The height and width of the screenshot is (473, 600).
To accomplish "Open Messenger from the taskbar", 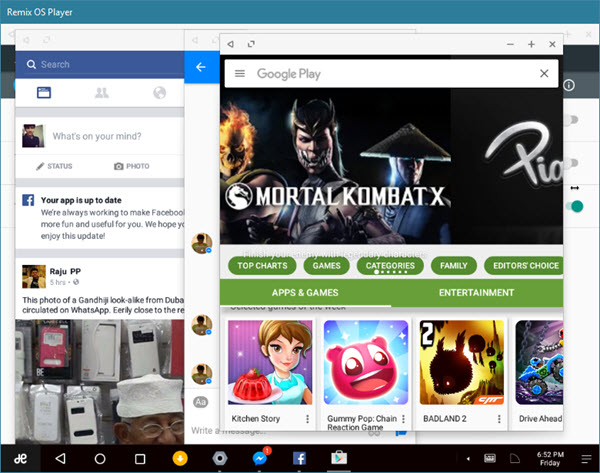I will point(260,458).
